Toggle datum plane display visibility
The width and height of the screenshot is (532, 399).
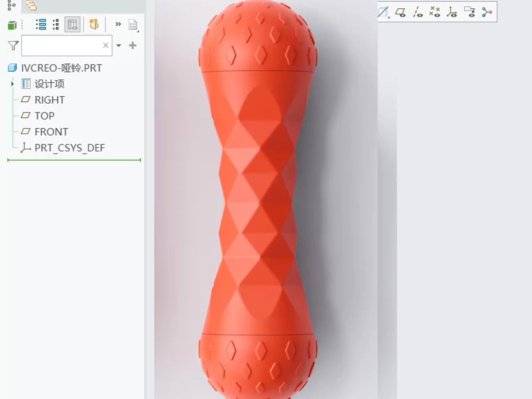pos(400,12)
